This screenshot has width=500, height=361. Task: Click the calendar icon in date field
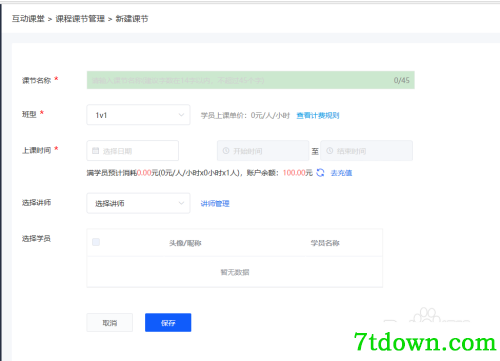coord(95,151)
